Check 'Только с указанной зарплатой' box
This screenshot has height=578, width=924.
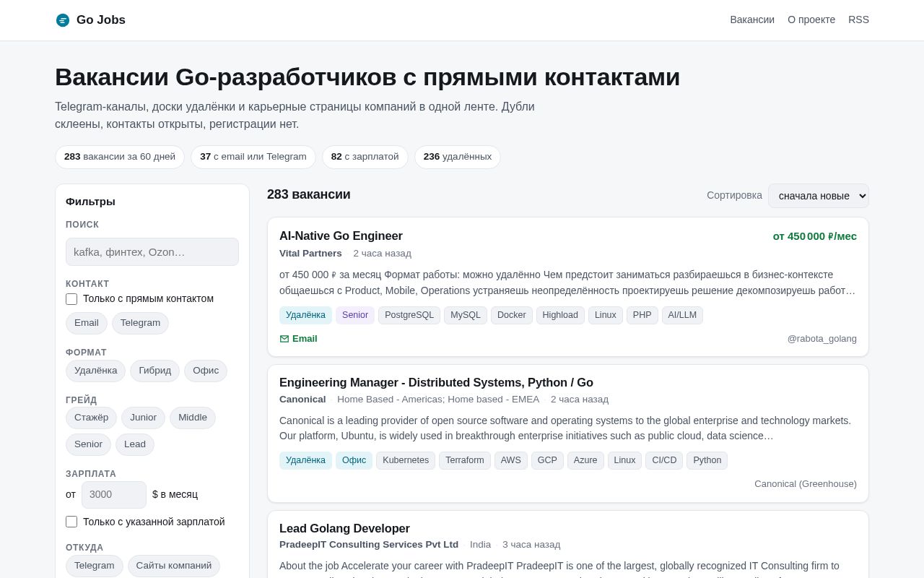point(71,522)
